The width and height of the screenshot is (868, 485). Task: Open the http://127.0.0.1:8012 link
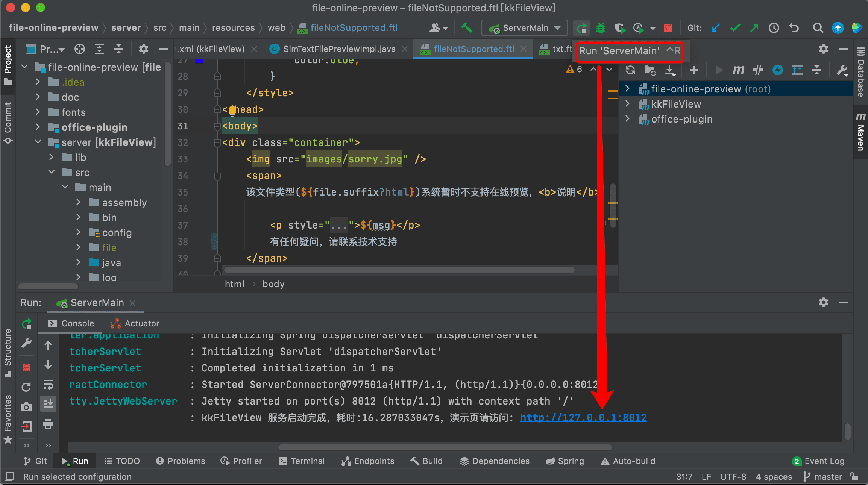583,418
